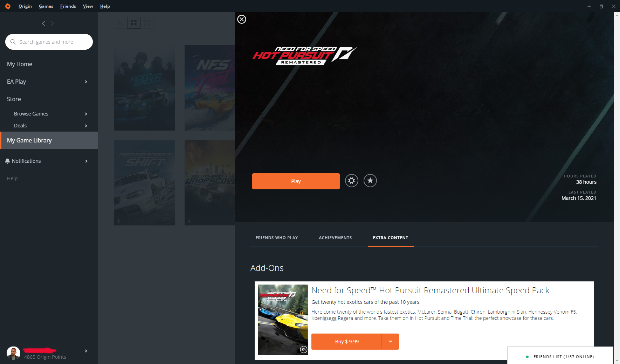620x364 pixels.
Task: Launch the game with the Play button
Action: 296,181
